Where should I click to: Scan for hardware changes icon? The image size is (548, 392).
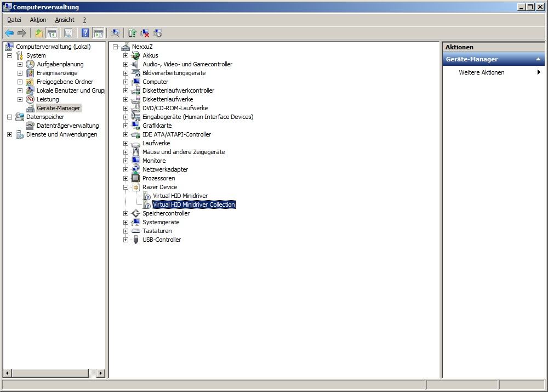pos(115,33)
